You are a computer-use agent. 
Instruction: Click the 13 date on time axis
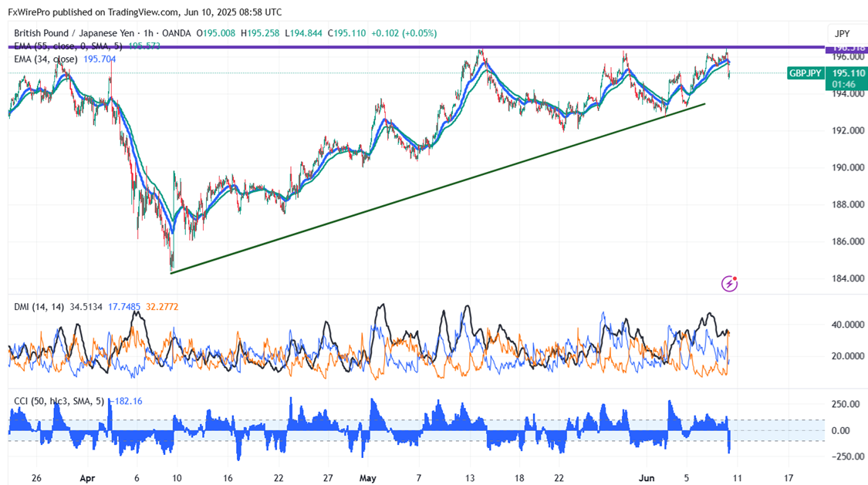[470, 478]
